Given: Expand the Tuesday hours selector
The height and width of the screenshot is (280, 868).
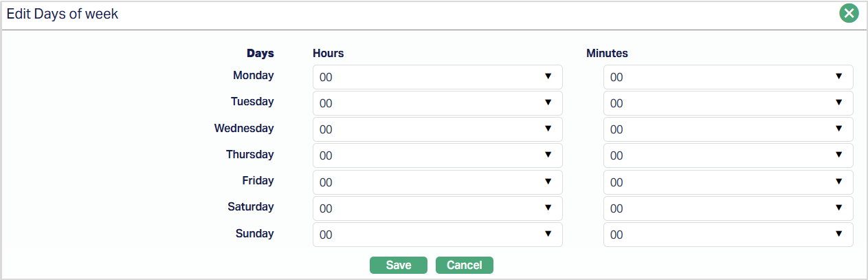Looking at the screenshot, I should (437, 103).
